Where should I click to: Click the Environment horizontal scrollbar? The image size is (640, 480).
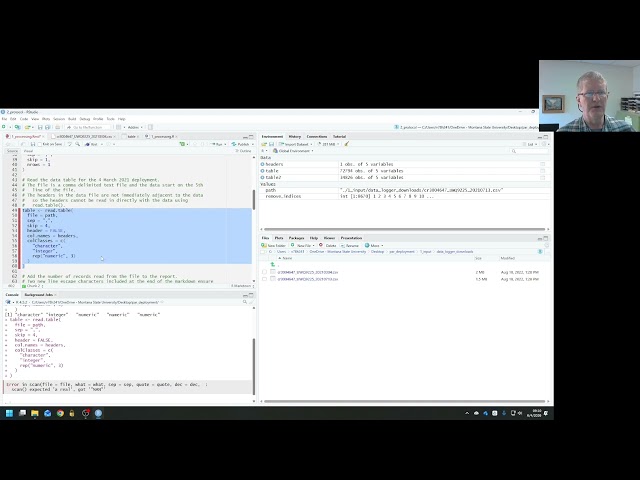coord(404,229)
